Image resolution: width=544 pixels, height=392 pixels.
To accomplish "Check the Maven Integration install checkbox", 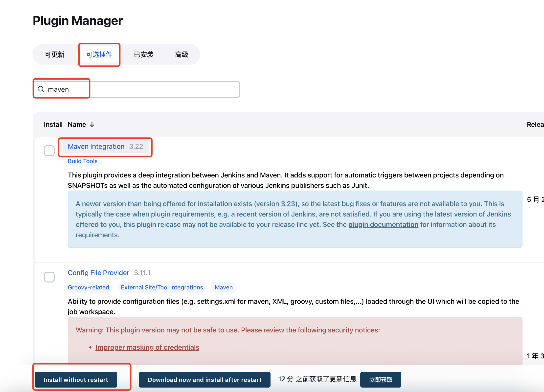I will click(x=49, y=151).
